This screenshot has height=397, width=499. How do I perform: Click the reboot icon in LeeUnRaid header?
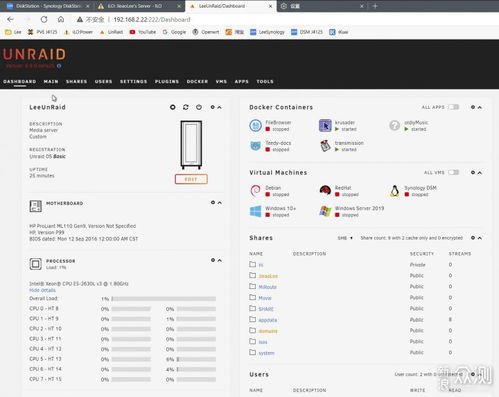click(x=186, y=107)
